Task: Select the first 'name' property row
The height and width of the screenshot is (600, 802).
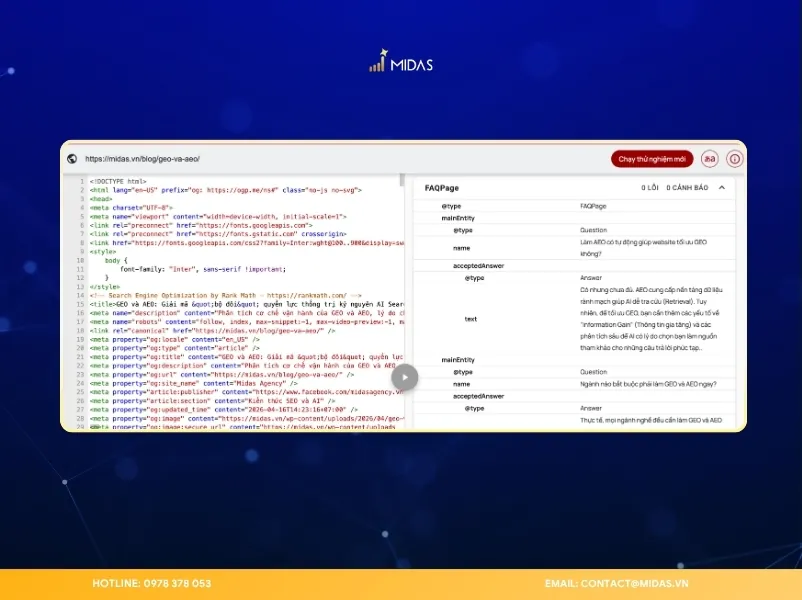Action: click(461, 247)
